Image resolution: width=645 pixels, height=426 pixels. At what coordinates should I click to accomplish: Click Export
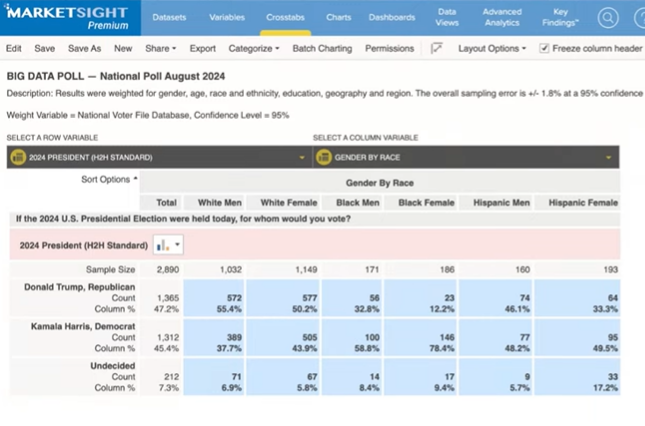point(202,49)
